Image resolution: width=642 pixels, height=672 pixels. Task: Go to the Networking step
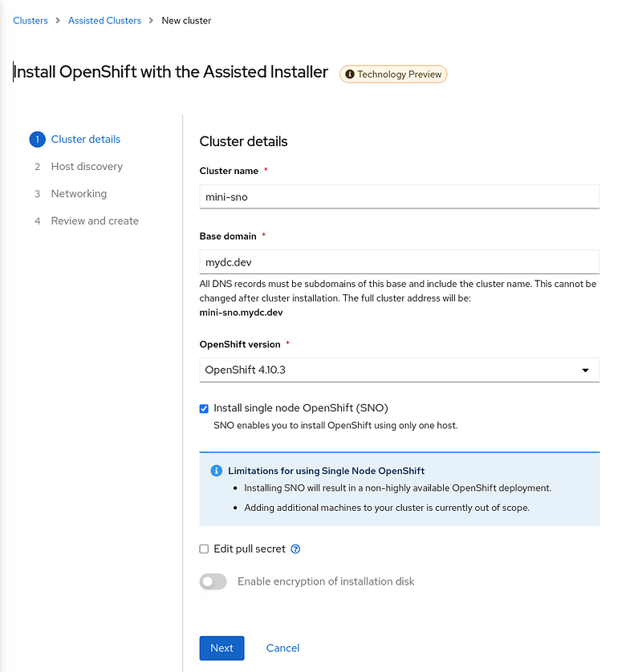[79, 194]
